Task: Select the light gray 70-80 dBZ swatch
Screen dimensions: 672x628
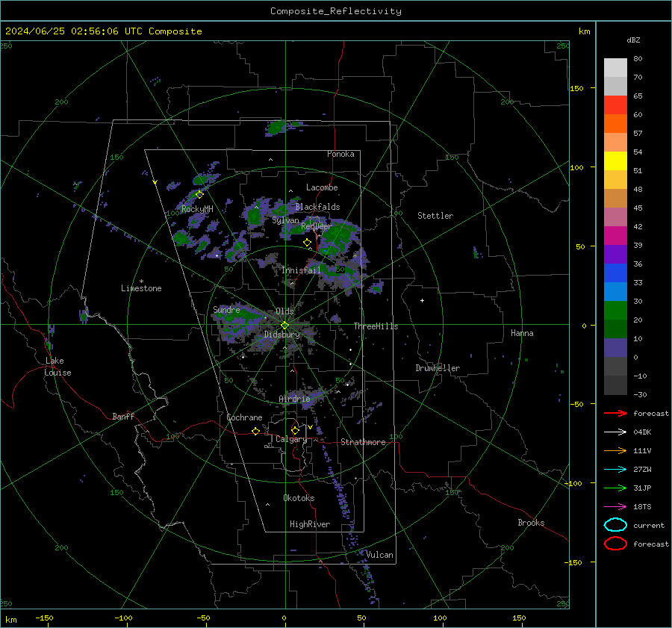Action: click(x=615, y=68)
